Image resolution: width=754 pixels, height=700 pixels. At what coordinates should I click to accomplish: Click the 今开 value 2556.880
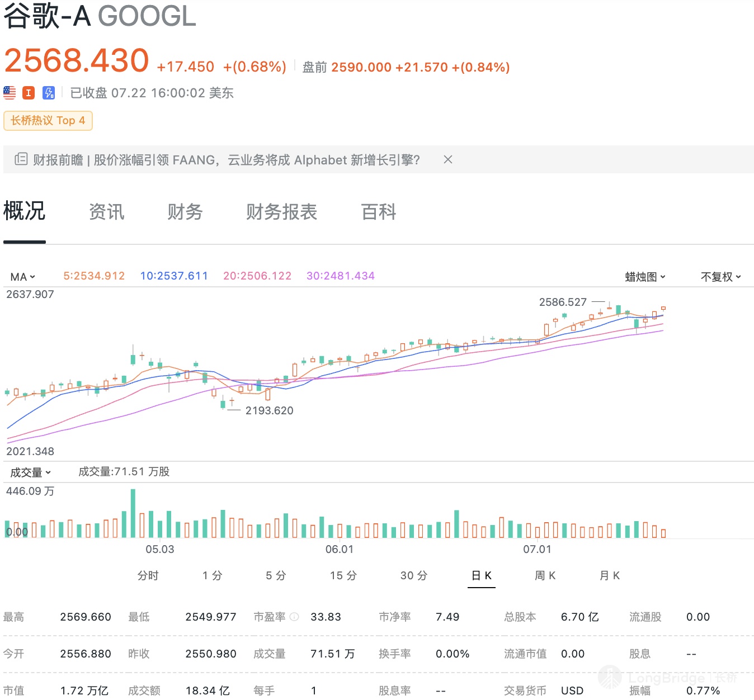[x=86, y=654]
